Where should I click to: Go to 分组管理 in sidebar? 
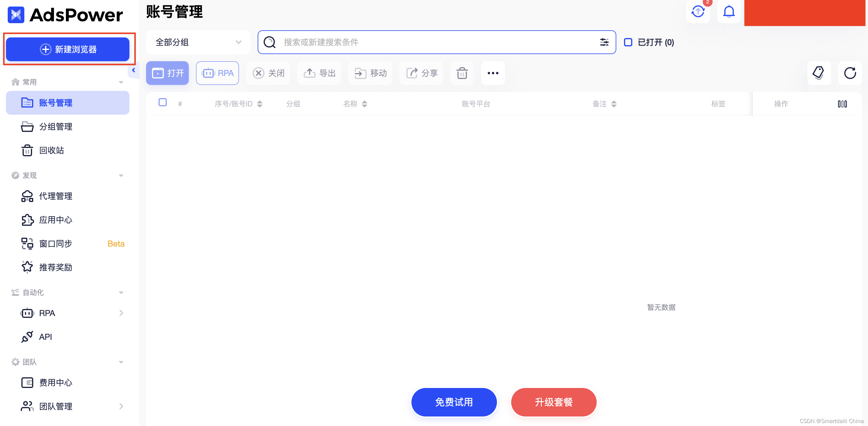point(56,127)
